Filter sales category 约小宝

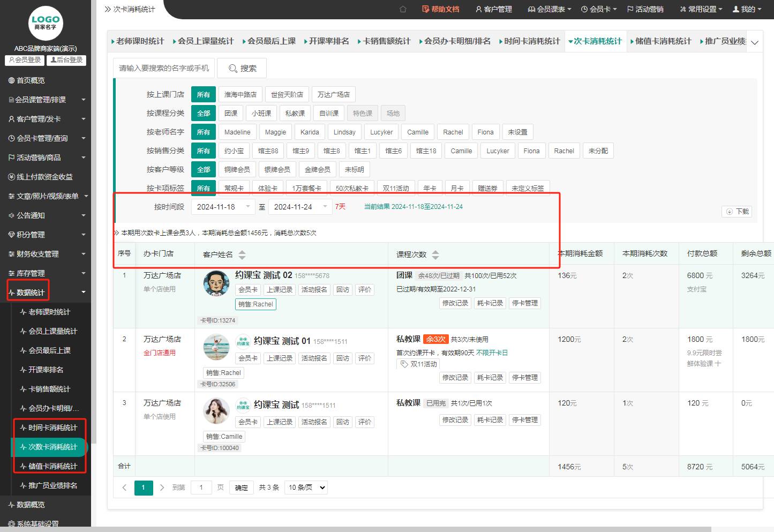point(234,151)
